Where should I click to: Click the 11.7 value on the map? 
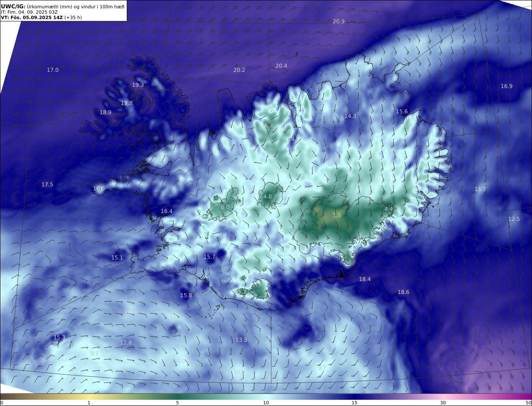(x=480, y=189)
